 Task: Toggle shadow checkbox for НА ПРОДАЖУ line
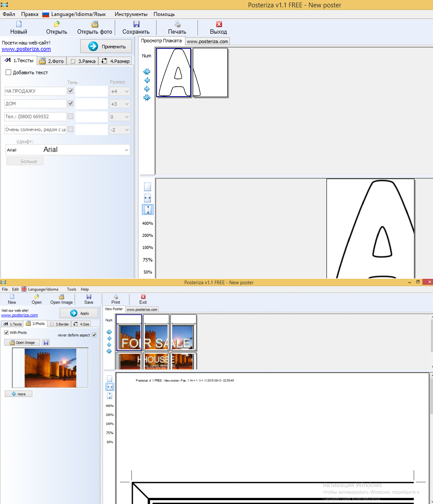click(71, 91)
